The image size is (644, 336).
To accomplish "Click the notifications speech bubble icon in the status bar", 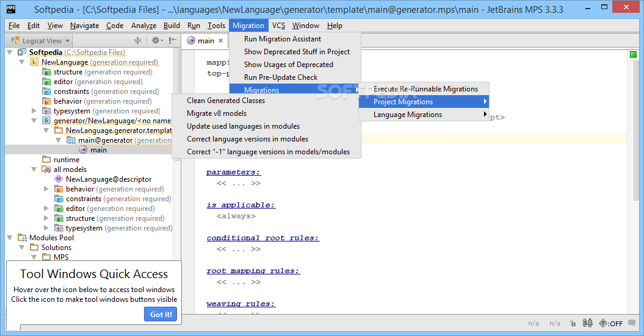I will [x=632, y=323].
